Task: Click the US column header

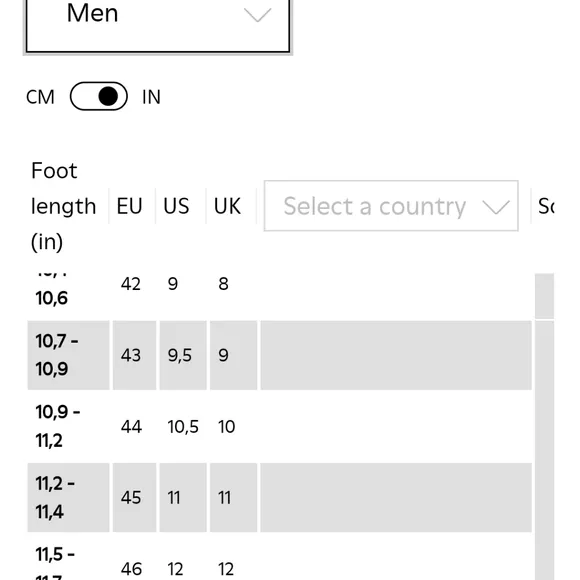Action: click(x=176, y=206)
